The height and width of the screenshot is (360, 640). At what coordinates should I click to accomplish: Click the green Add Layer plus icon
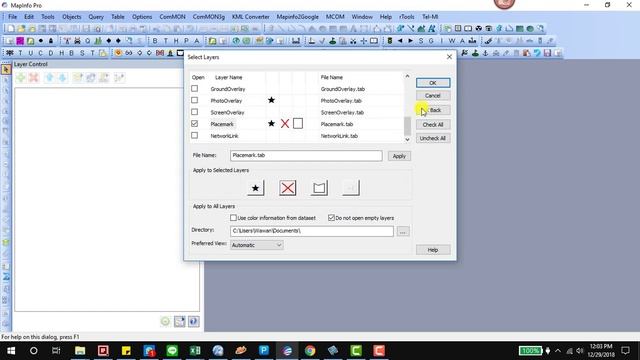coord(21,78)
